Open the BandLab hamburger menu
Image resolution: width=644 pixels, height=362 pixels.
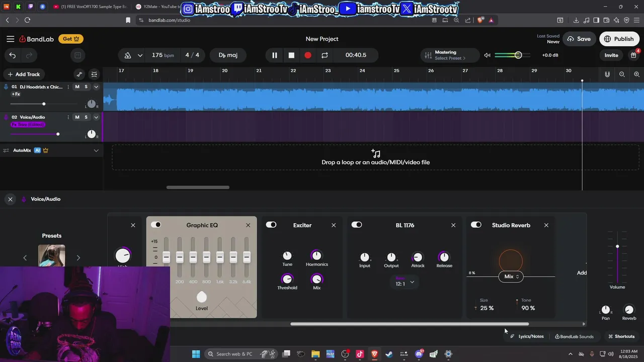[x=11, y=39]
